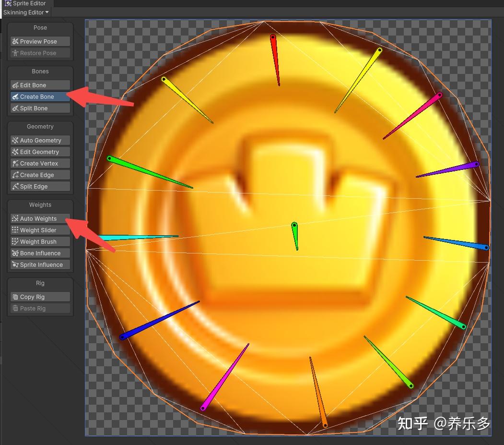
Task: Click the Auto Geometry icon
Action: point(15,140)
